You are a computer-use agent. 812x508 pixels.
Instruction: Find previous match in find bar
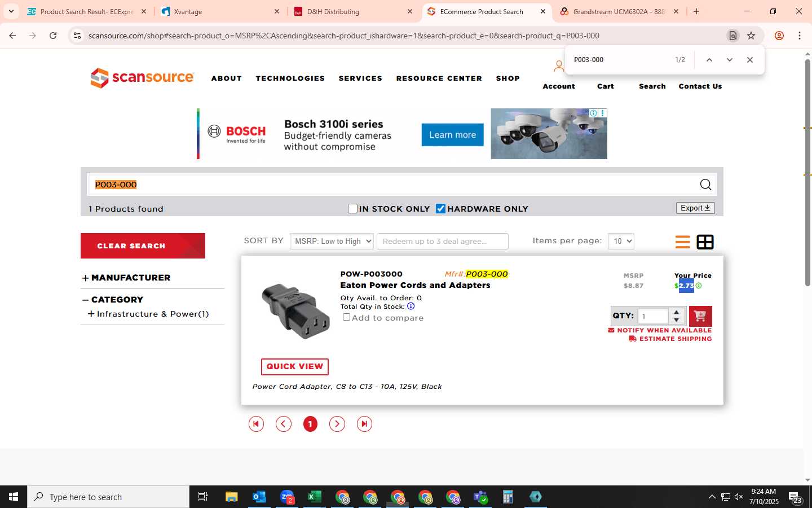[x=709, y=60]
